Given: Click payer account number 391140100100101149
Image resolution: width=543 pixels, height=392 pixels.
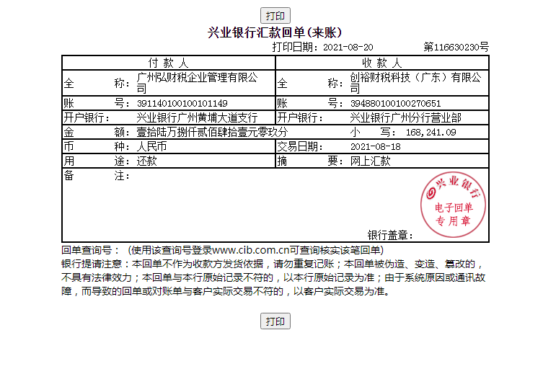Looking at the screenshot, I should [182, 104].
